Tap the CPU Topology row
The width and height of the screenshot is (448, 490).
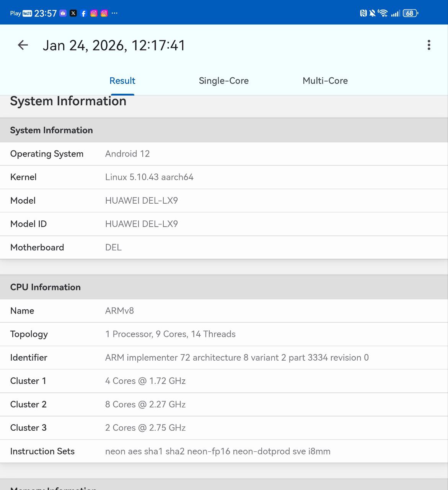224,334
